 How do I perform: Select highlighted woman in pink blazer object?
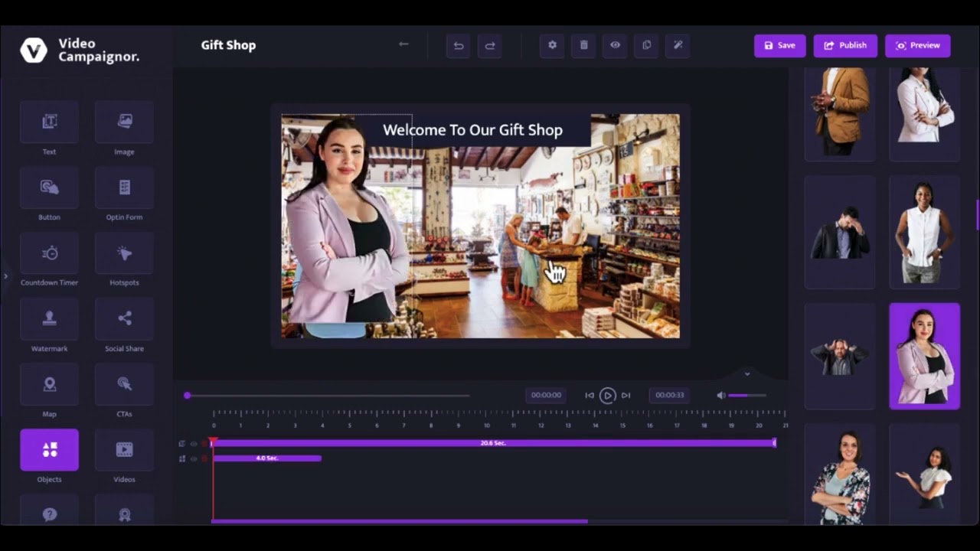924,356
